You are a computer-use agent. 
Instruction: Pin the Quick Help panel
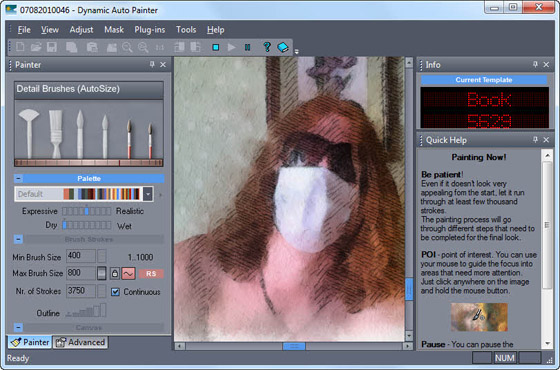[x=535, y=140]
